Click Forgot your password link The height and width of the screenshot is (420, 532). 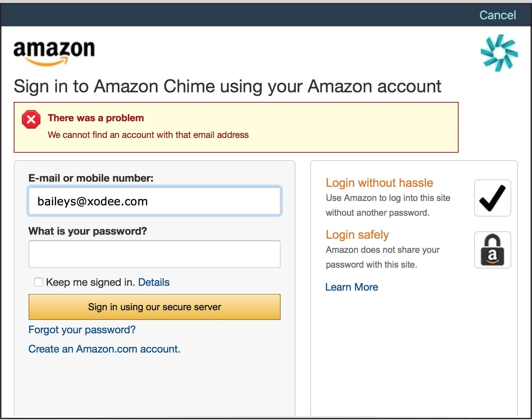82,330
